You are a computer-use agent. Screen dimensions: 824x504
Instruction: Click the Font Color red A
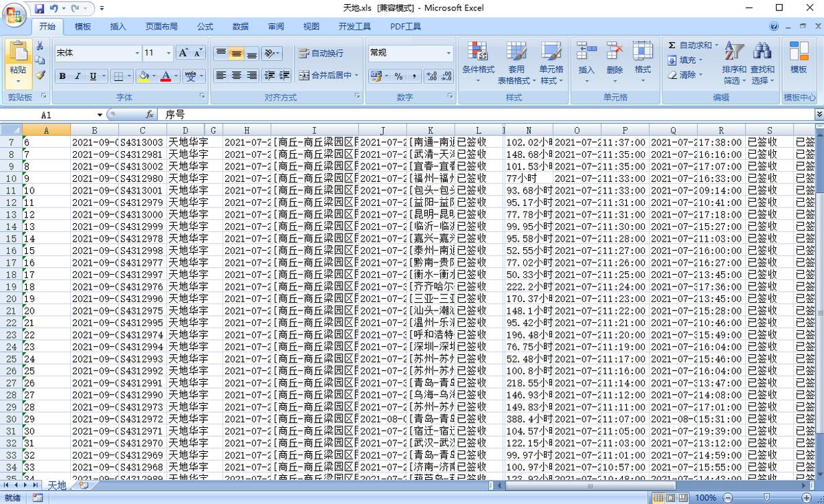pyautogui.click(x=165, y=76)
